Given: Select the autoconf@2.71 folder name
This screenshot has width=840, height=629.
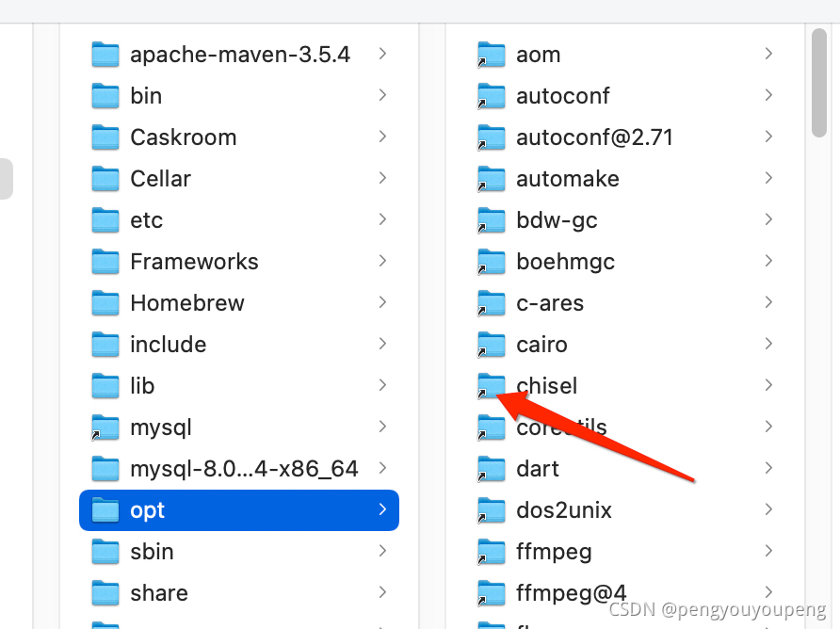Looking at the screenshot, I should [x=594, y=137].
